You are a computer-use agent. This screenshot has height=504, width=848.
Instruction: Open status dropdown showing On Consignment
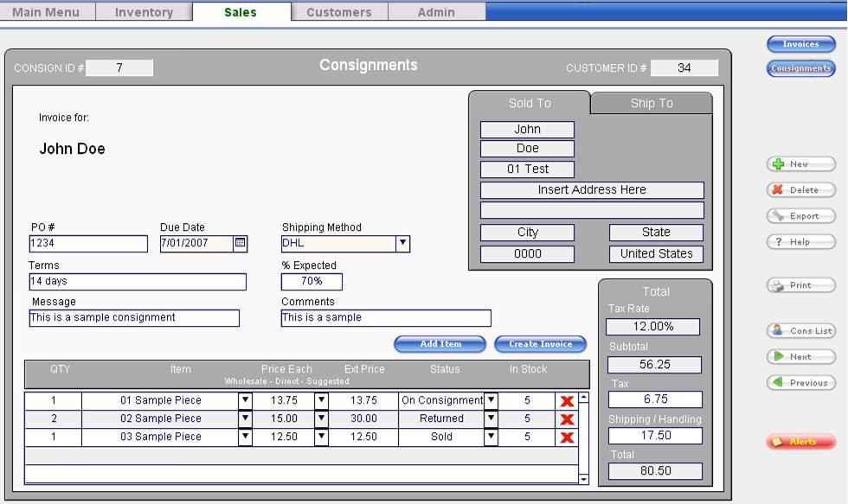(x=491, y=400)
